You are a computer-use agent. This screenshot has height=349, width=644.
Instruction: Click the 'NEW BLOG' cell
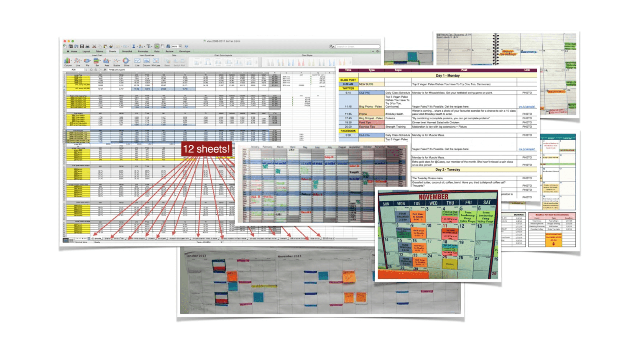pyautogui.click(x=371, y=84)
